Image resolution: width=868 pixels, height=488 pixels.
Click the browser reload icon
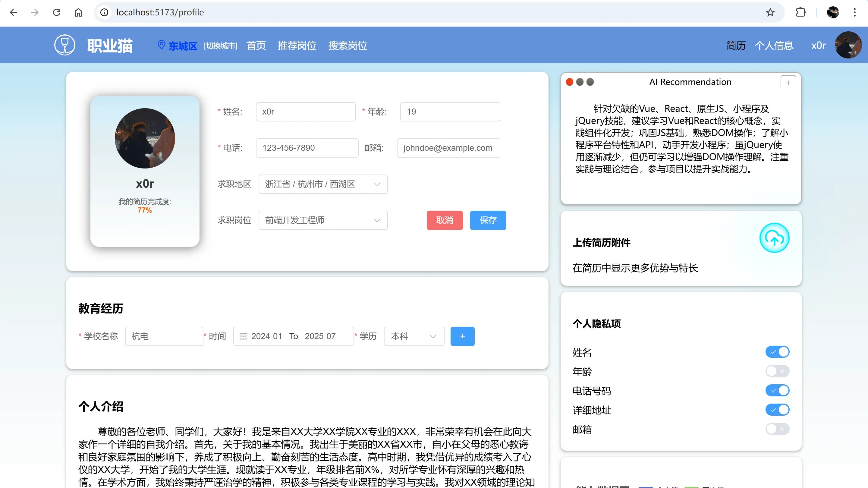[57, 12]
